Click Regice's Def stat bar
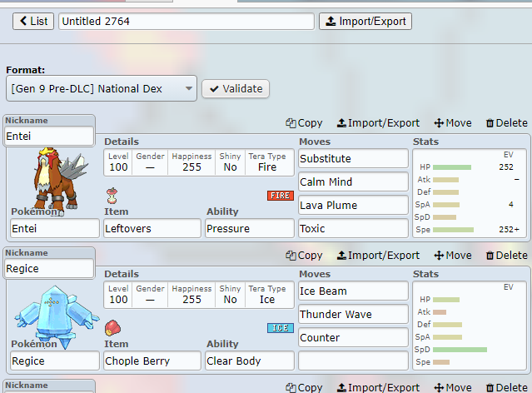532x393 pixels. tap(448, 325)
